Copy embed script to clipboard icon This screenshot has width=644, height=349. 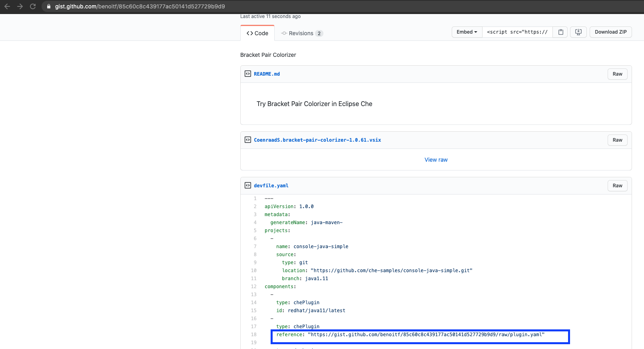click(560, 32)
